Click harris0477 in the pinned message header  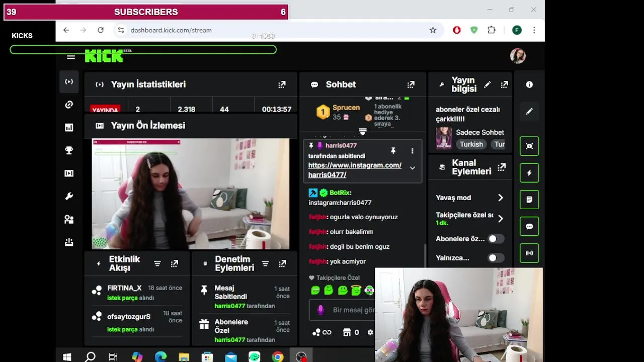(341, 145)
